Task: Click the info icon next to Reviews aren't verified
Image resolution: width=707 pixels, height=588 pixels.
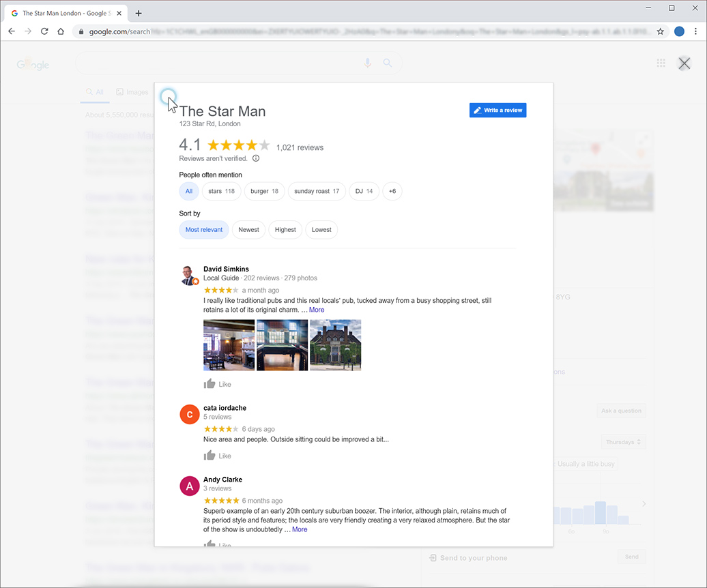Action: pyautogui.click(x=256, y=158)
